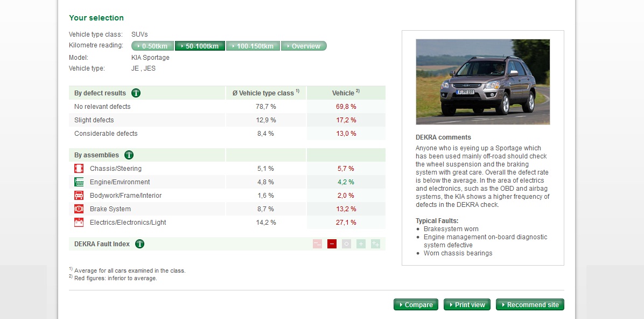644x319 pixels.
Task: Click the 69,8 % vehicle value
Action: point(346,107)
